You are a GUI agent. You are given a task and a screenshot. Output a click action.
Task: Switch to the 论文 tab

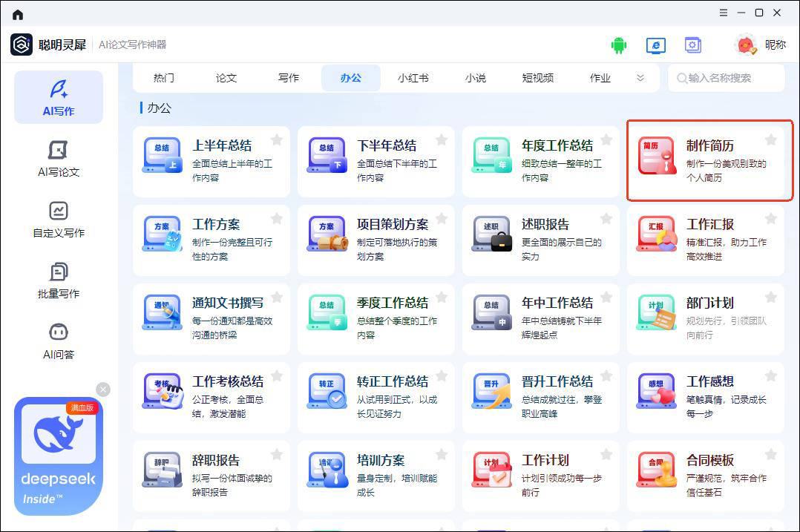coord(226,78)
